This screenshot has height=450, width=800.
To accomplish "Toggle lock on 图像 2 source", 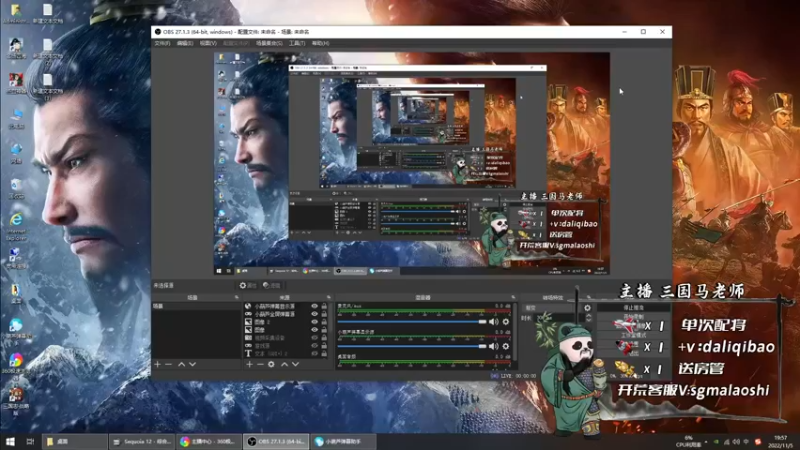I will [x=324, y=322].
